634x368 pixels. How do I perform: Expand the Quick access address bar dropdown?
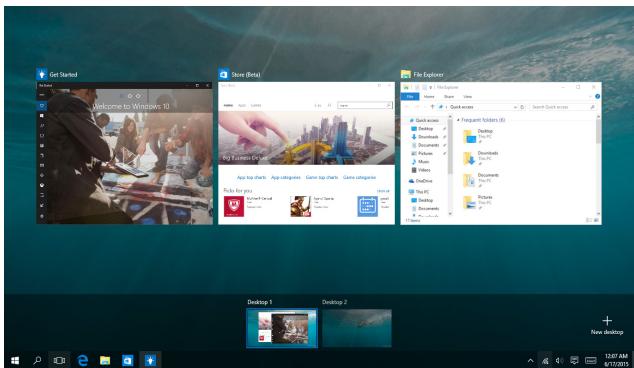click(x=515, y=107)
